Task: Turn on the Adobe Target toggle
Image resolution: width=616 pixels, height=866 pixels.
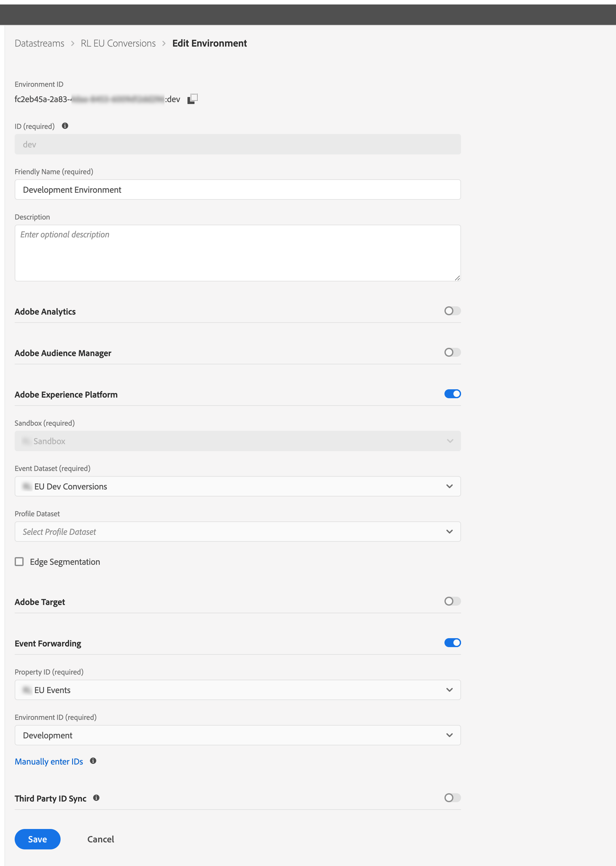Action: click(452, 601)
